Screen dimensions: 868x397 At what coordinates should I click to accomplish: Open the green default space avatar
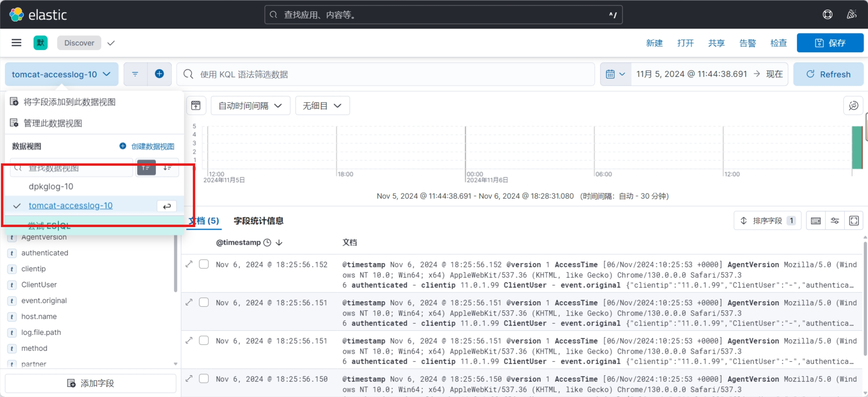[40, 43]
